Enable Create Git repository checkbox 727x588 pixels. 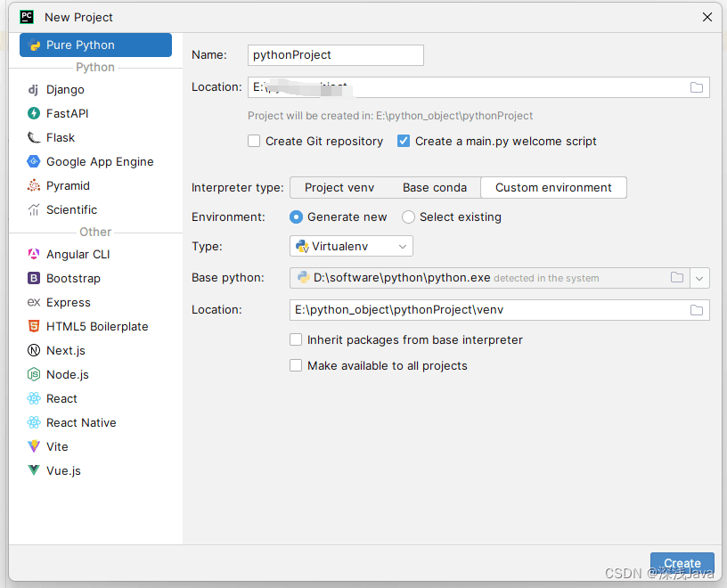[x=254, y=141]
